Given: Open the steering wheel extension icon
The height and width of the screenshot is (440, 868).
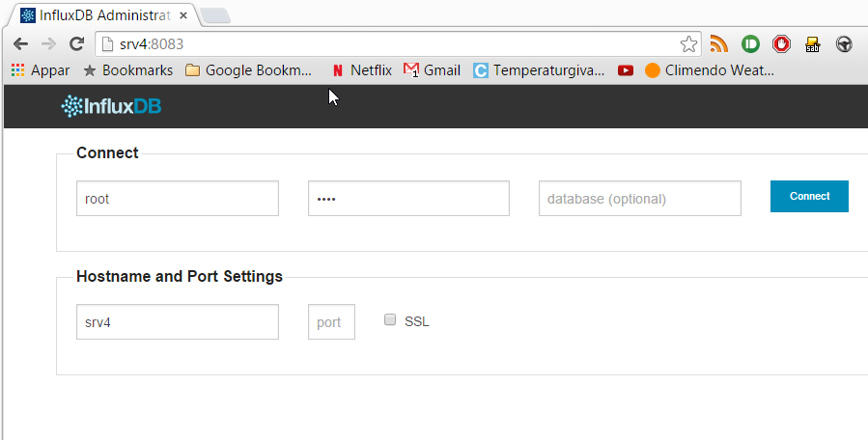Looking at the screenshot, I should pyautogui.click(x=844, y=43).
